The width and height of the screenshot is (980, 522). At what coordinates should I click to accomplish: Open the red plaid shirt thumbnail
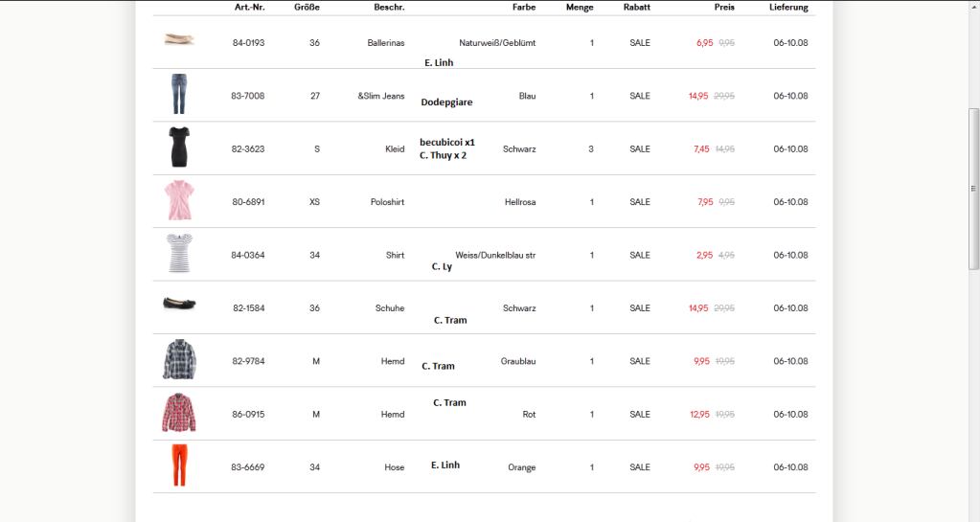pyautogui.click(x=179, y=413)
